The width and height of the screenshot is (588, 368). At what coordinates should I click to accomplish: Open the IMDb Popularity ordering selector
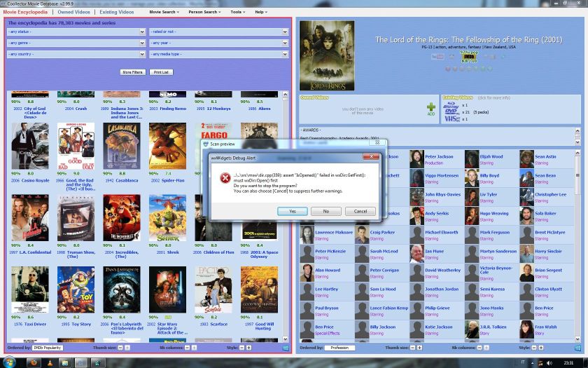[48, 348]
